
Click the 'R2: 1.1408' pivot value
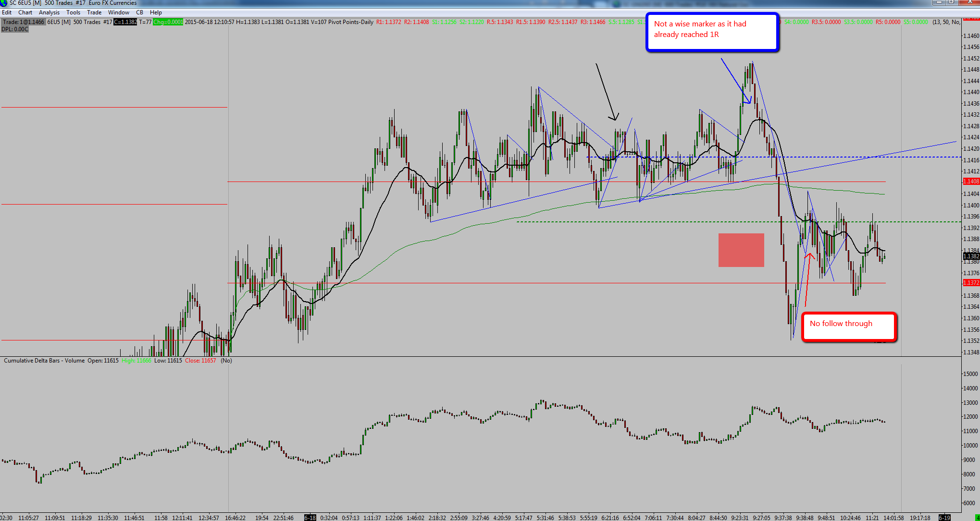coord(417,22)
